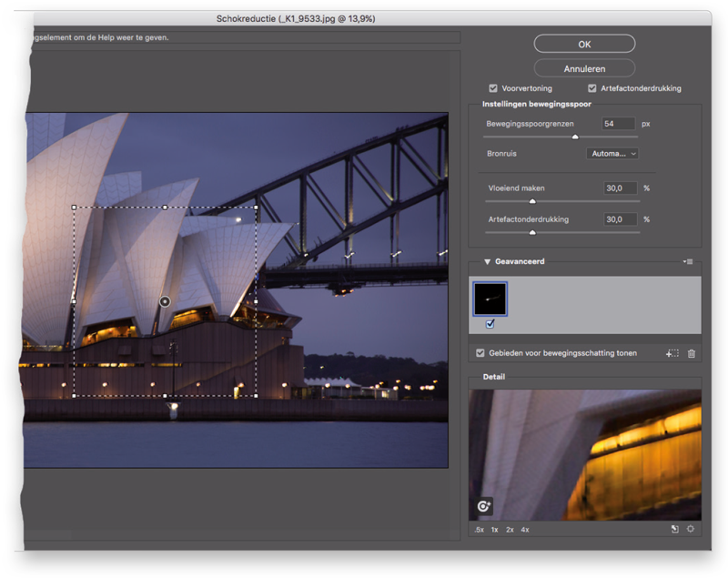This screenshot has height=578, width=728.
Task: Click the Vloeiend maken slider handle
Action: pos(532,201)
